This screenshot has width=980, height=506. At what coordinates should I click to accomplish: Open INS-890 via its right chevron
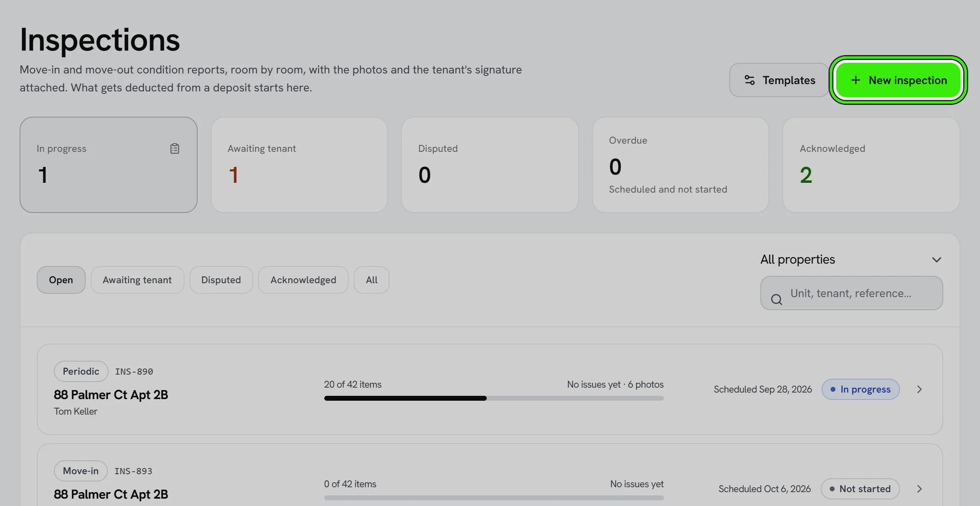(920, 389)
